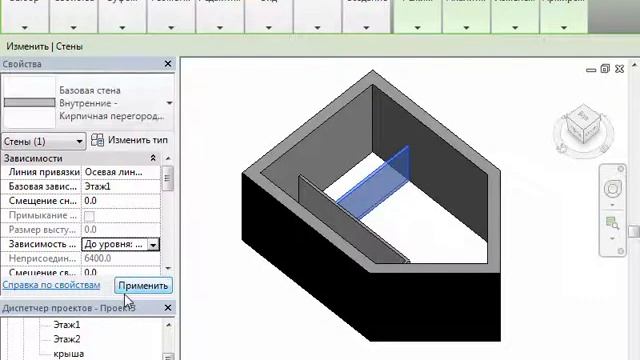Click properties list scroll up arrow

(168, 158)
